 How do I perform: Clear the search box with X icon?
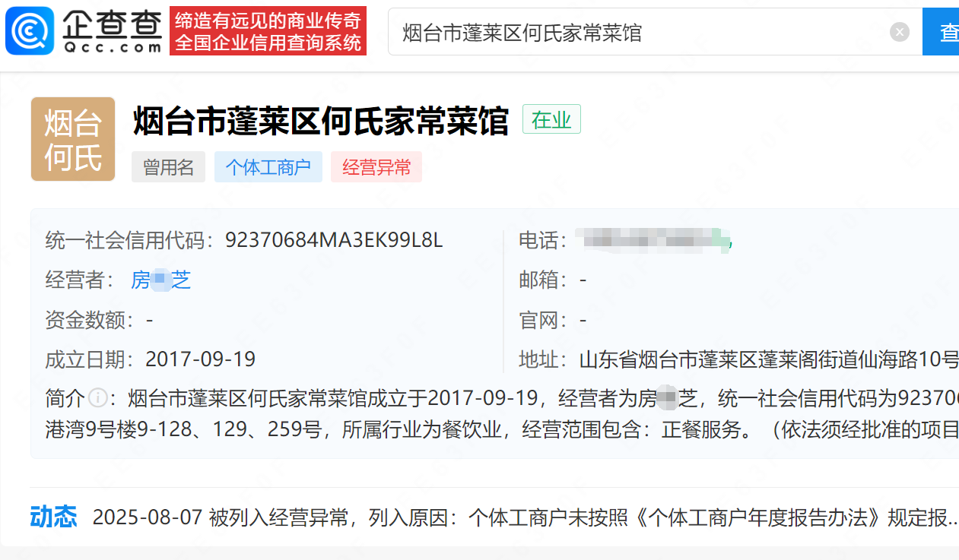click(x=899, y=32)
